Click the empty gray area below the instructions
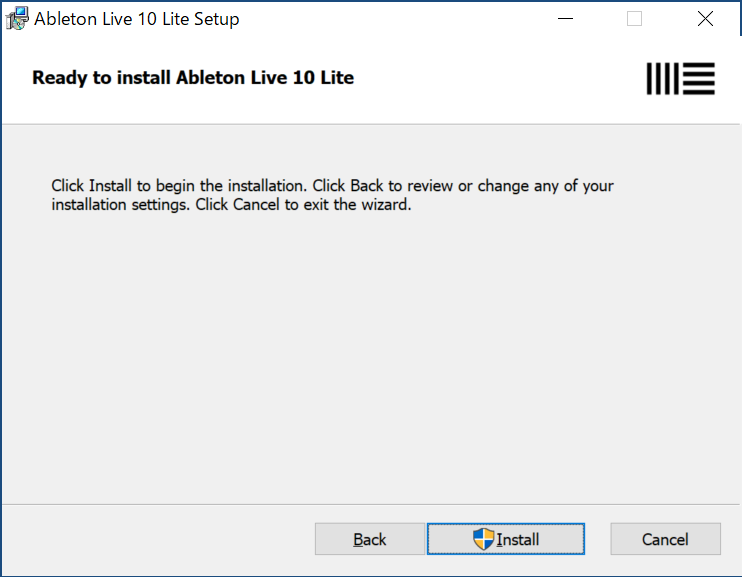This screenshot has width=742, height=577. (371, 355)
